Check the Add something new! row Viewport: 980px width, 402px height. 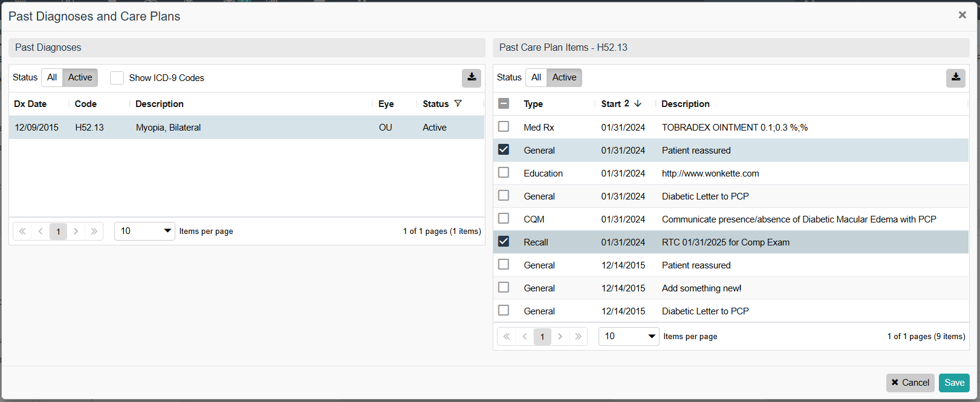coord(504,287)
